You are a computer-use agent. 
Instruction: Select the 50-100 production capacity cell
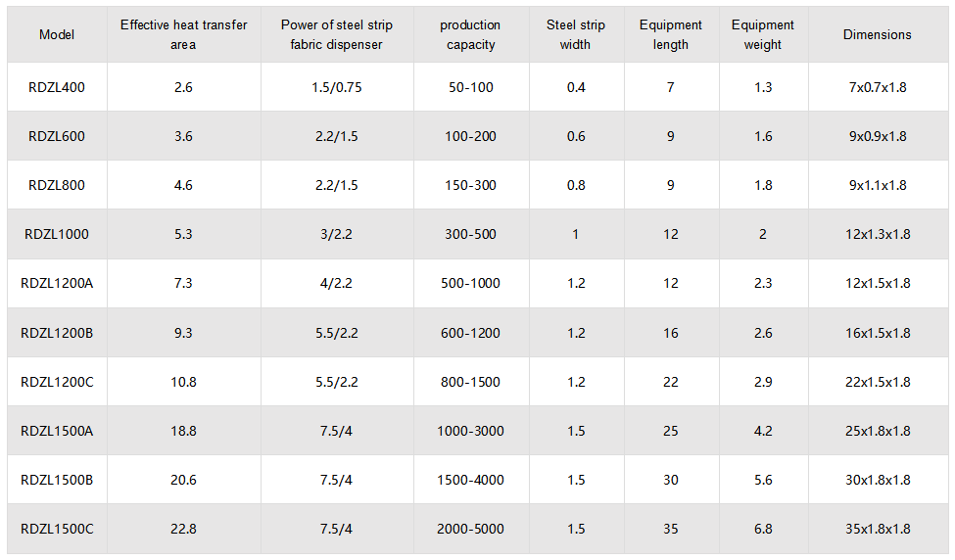(x=470, y=87)
